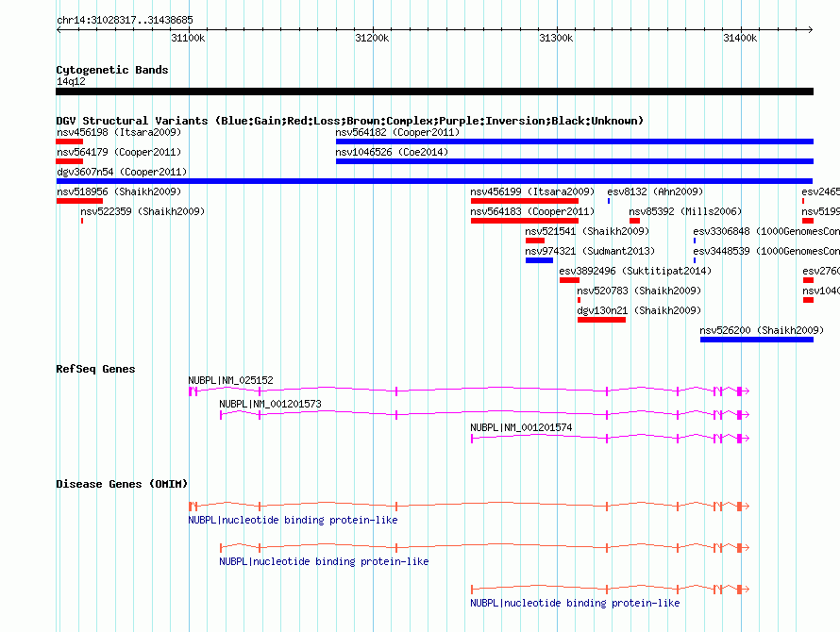840x632 pixels.
Task: Open variant nsv518956 (Shaikh2009) label
Action: click(119, 191)
